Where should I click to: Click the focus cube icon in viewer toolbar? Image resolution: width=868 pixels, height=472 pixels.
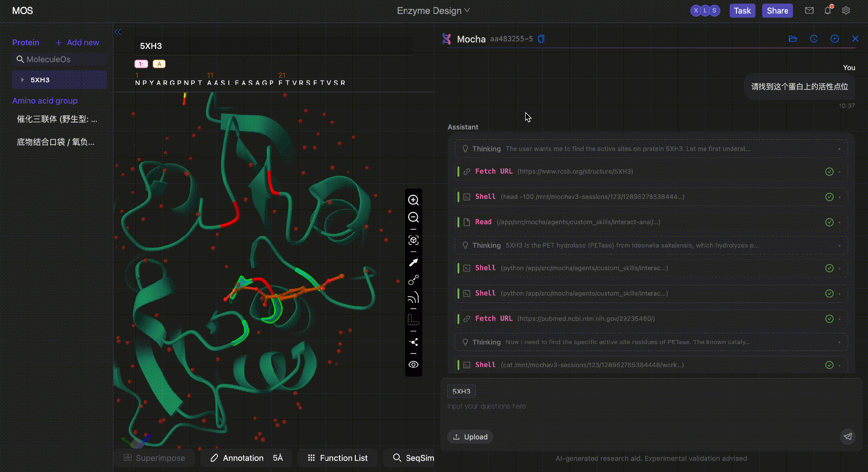click(413, 240)
